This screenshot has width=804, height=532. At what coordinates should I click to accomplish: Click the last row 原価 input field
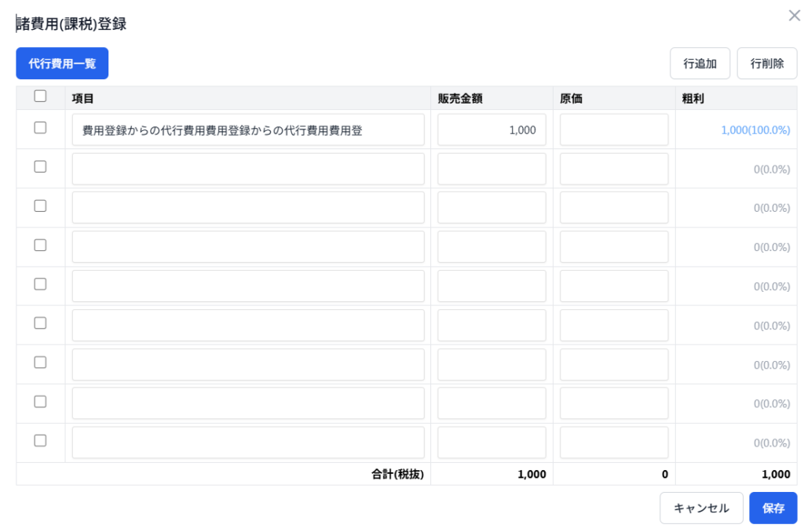[x=613, y=443]
